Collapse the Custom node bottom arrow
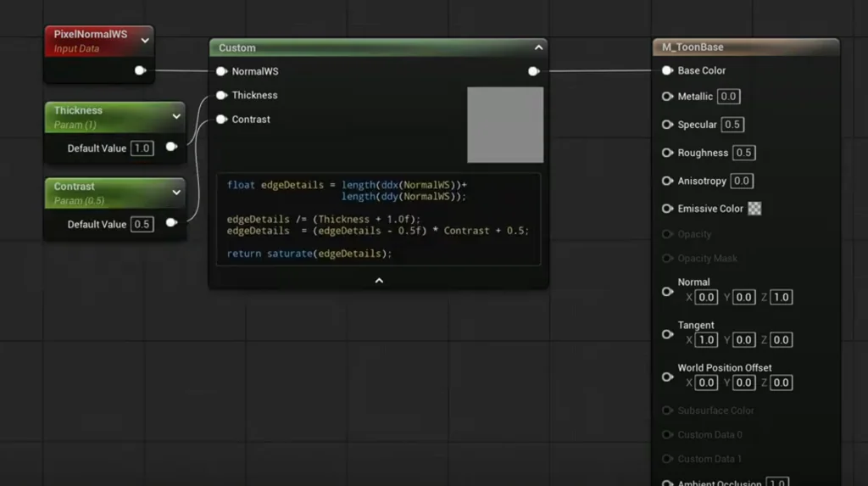Image resolution: width=868 pixels, height=486 pixels. click(379, 281)
